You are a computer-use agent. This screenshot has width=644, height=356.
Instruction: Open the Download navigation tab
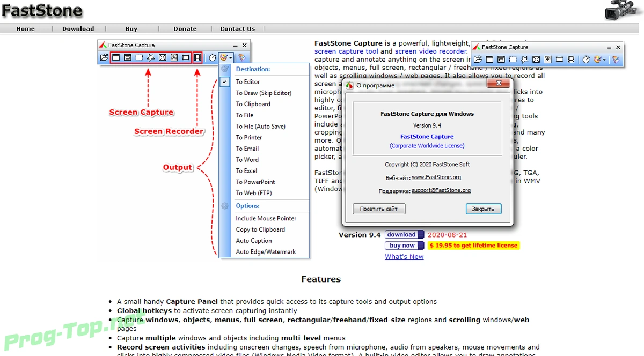pos(78,29)
